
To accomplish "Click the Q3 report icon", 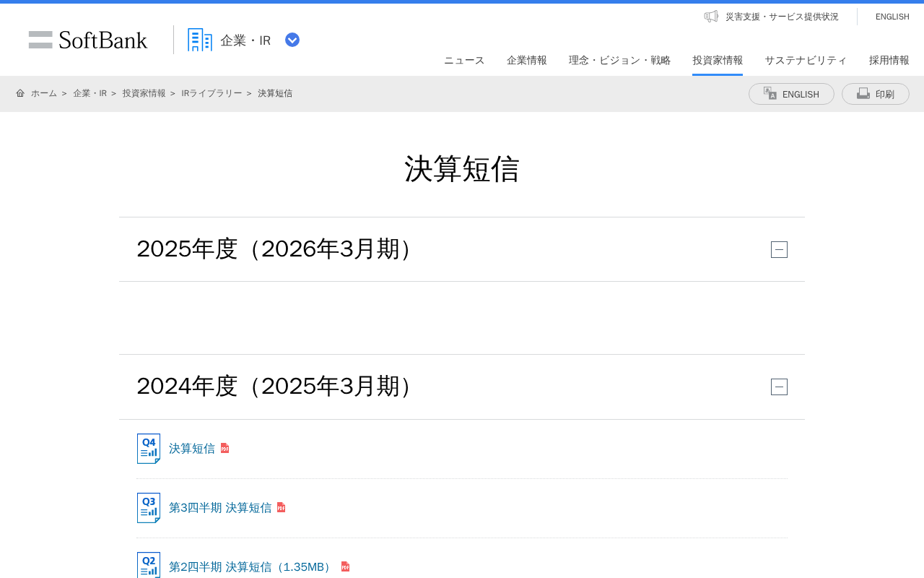I will 149,508.
